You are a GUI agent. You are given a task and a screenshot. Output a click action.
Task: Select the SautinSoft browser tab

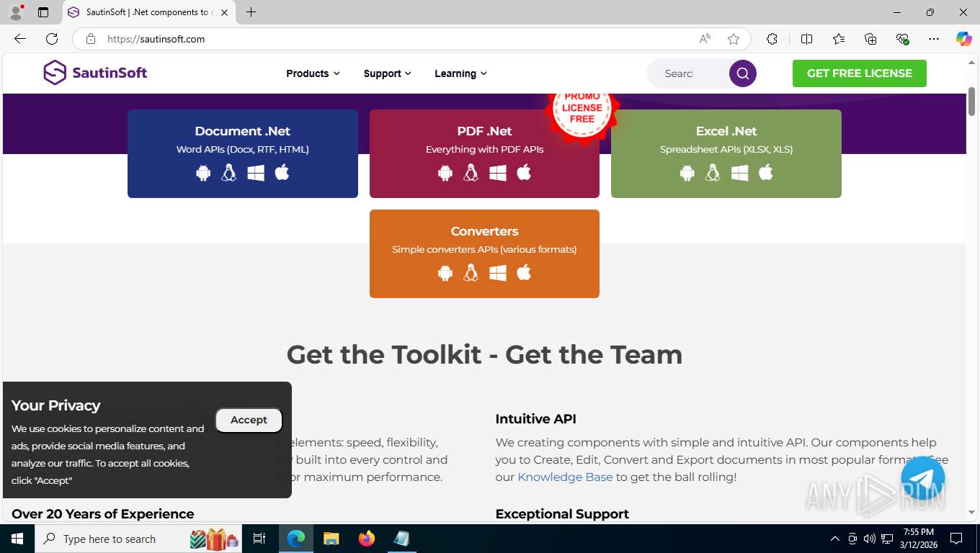(x=149, y=12)
